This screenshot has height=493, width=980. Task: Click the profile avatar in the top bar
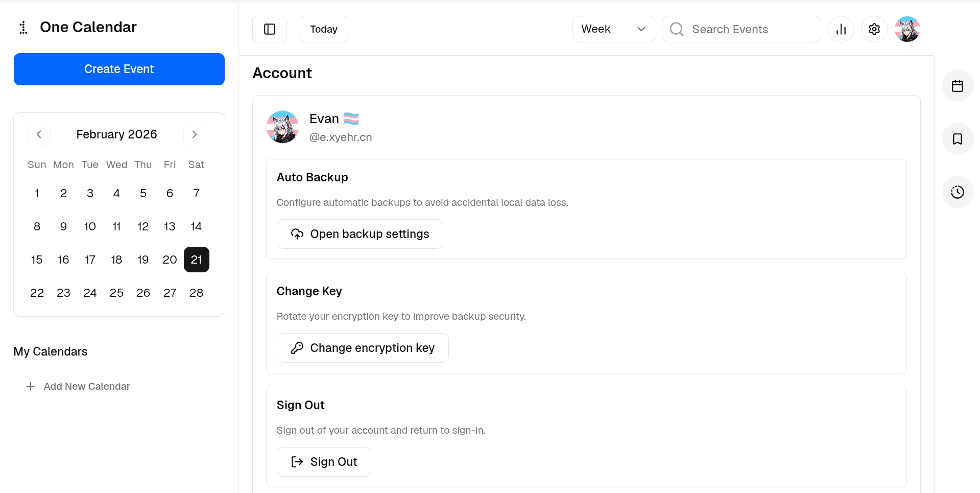(x=907, y=29)
